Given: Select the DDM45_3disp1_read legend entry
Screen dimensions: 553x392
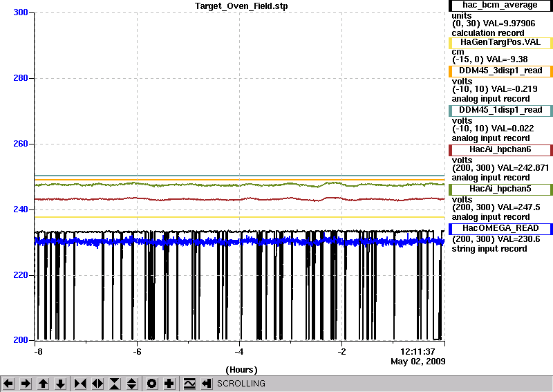Looking at the screenshot, I should coord(500,71).
